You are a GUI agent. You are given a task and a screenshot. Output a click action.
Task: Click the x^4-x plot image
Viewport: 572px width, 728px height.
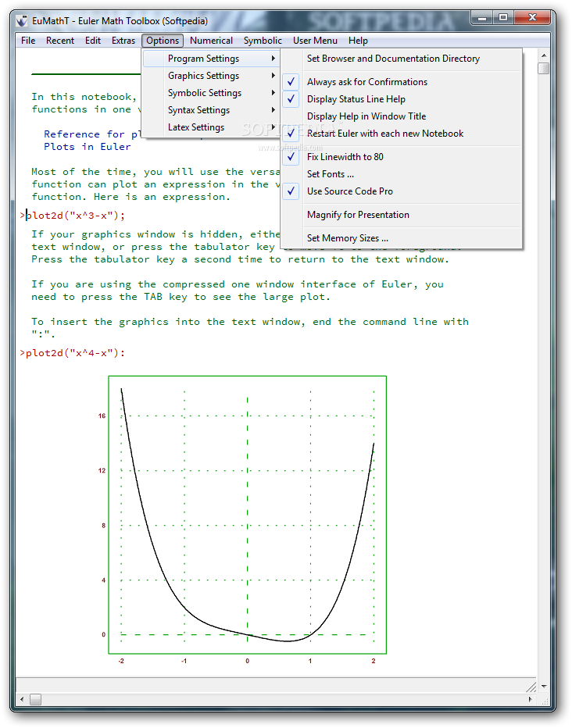pos(248,515)
